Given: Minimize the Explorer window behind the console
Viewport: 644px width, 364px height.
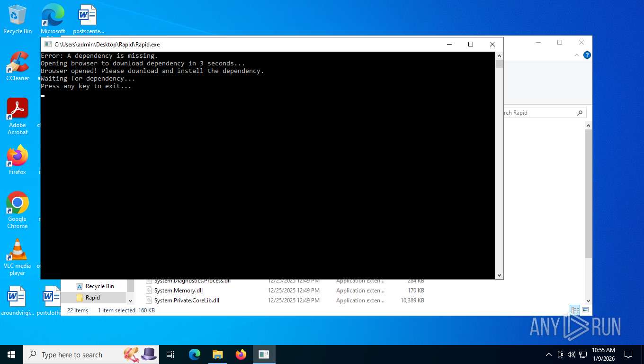Looking at the screenshot, I should (x=538, y=42).
